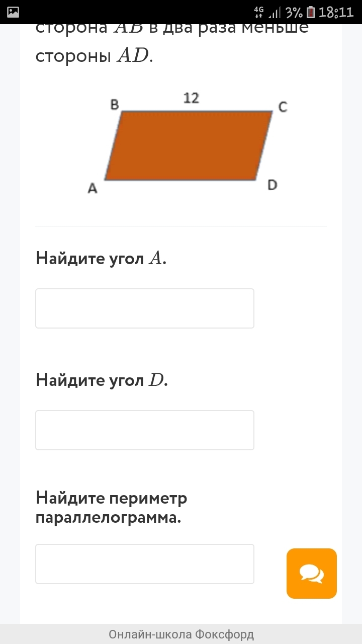This screenshot has width=362, height=644.
Task: Focus the answer field under 'Найдите угол D'
Action: 145,430
